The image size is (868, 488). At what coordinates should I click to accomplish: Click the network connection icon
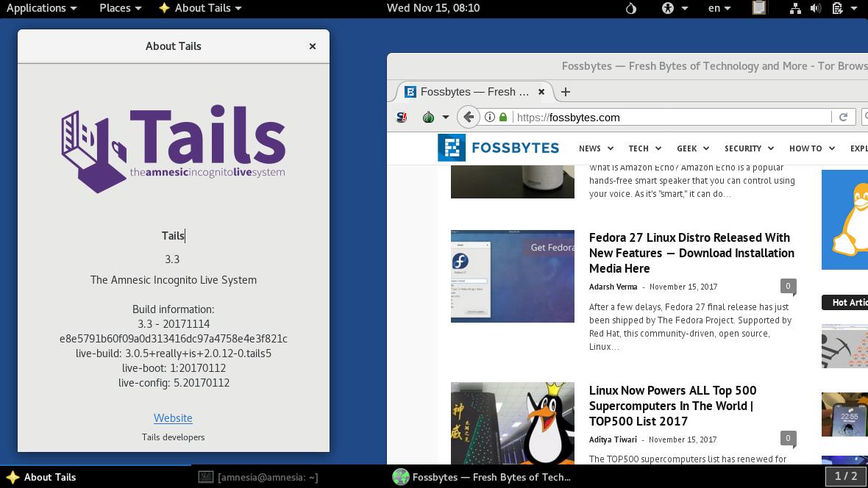(795, 8)
